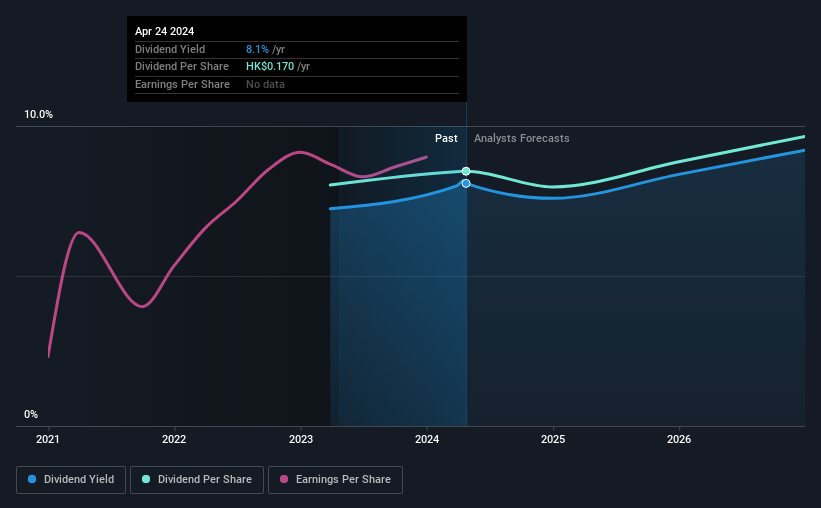The width and height of the screenshot is (821, 508).
Task: Click the pink Earnings Per Share legend dot
Action: pyautogui.click(x=284, y=479)
